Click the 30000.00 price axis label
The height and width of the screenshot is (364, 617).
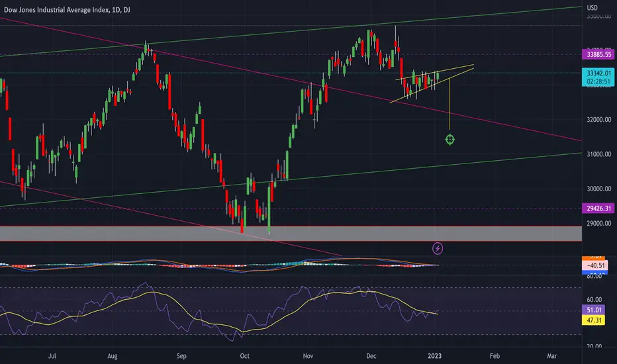pos(599,189)
